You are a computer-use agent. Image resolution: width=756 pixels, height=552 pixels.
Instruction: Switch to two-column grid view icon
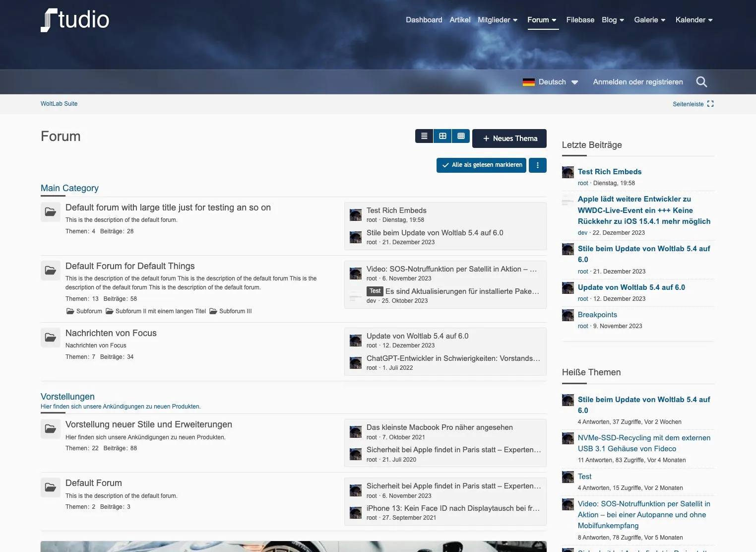(x=442, y=136)
